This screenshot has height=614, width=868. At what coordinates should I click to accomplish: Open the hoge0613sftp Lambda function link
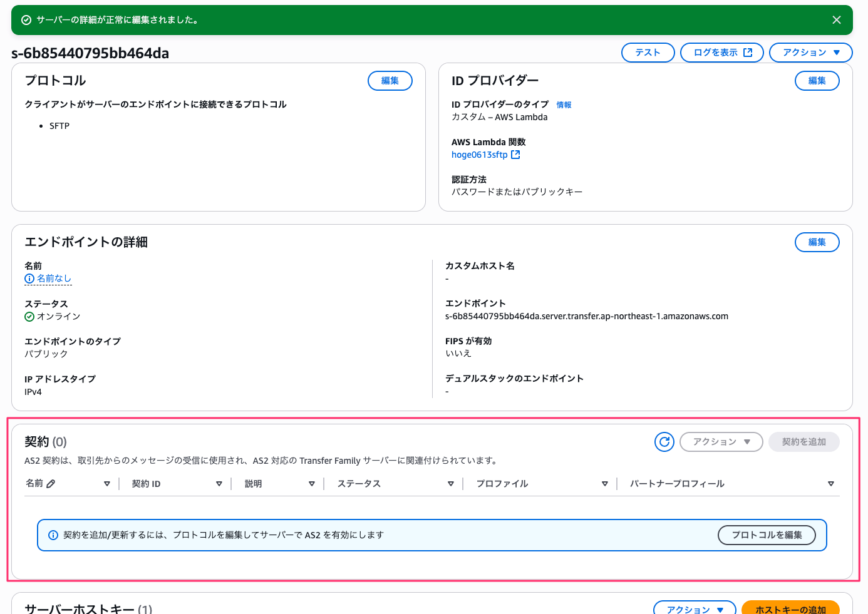479,155
